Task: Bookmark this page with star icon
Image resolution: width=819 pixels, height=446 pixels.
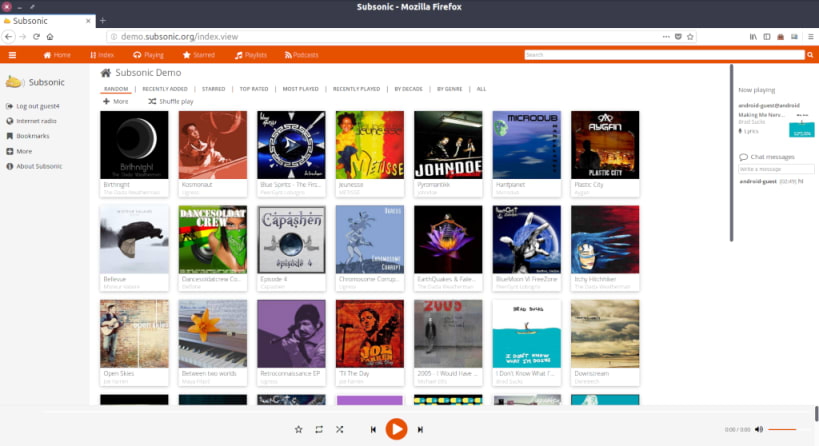Action: pos(690,37)
